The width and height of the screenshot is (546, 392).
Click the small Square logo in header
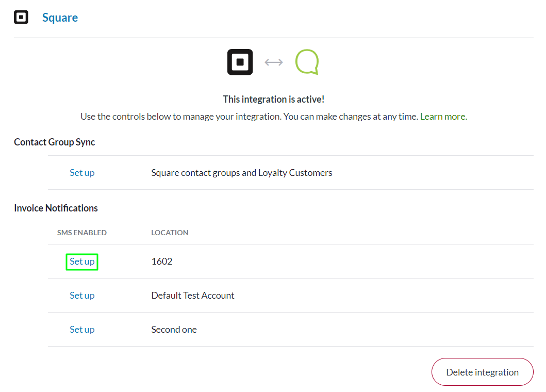[21, 18]
